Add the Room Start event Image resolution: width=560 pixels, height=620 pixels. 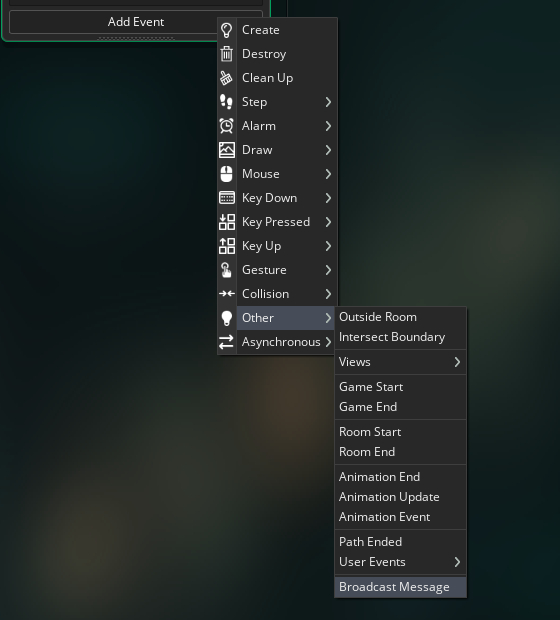tap(400, 432)
